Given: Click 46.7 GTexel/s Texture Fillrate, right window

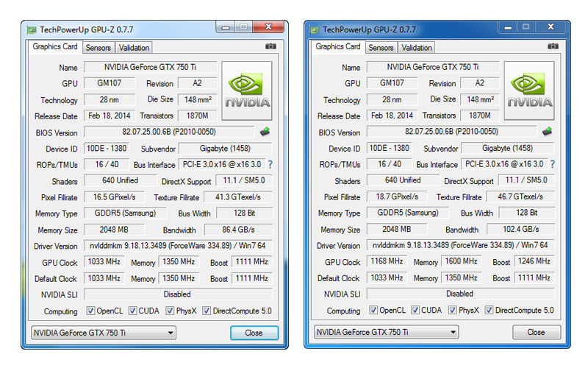Looking at the screenshot, I should click(x=520, y=197).
